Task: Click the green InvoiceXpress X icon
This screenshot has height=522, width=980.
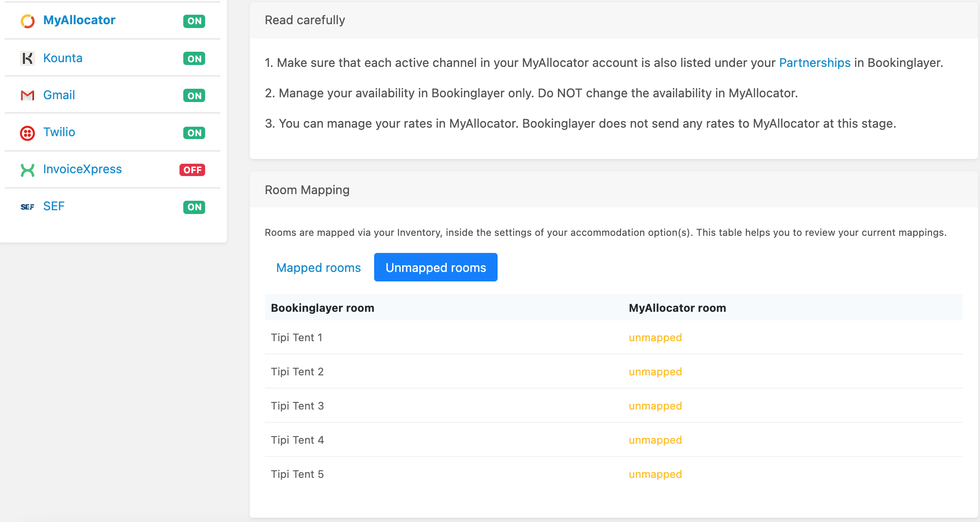Action: point(28,170)
